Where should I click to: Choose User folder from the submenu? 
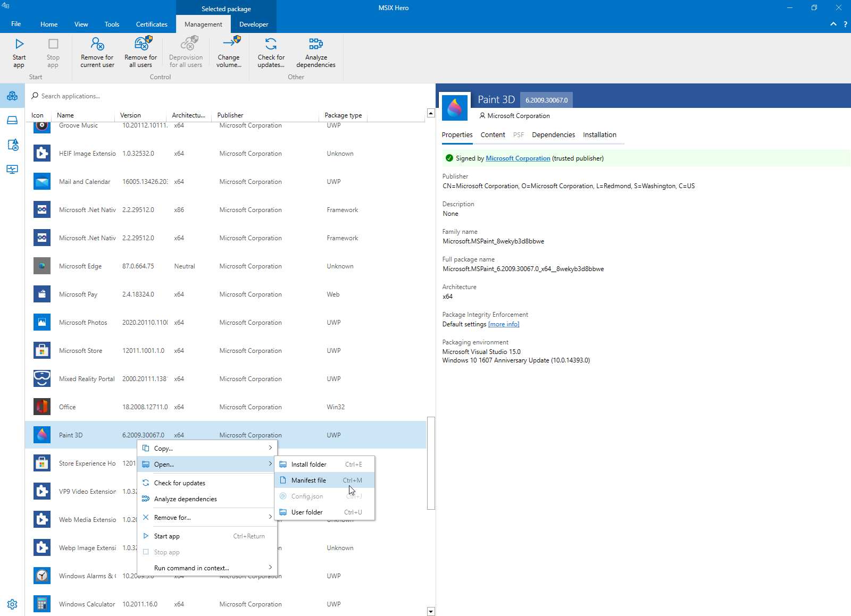point(325,512)
